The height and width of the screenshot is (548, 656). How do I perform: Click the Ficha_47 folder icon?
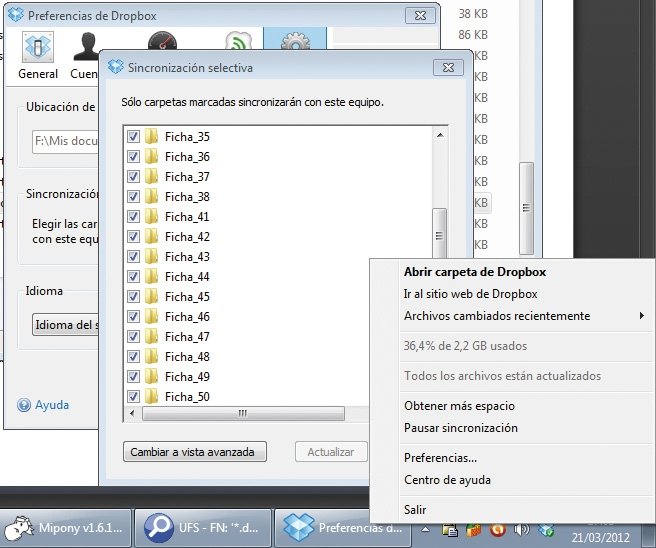click(x=151, y=336)
